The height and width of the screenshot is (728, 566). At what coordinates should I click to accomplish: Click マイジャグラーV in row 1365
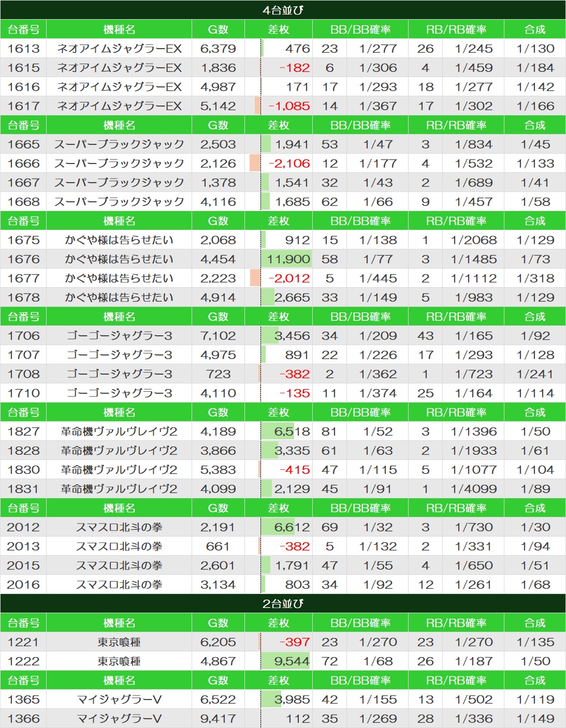click(119, 700)
